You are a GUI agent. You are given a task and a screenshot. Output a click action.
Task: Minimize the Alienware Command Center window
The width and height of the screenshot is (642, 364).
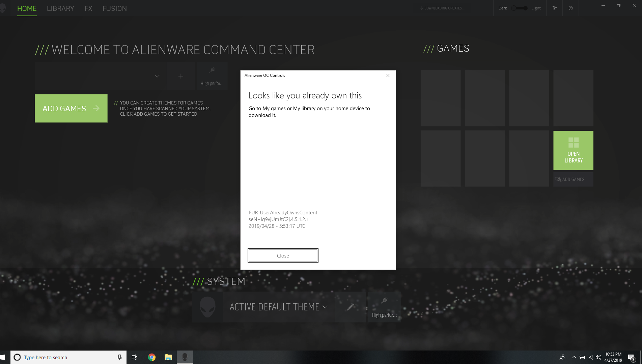coord(603,5)
